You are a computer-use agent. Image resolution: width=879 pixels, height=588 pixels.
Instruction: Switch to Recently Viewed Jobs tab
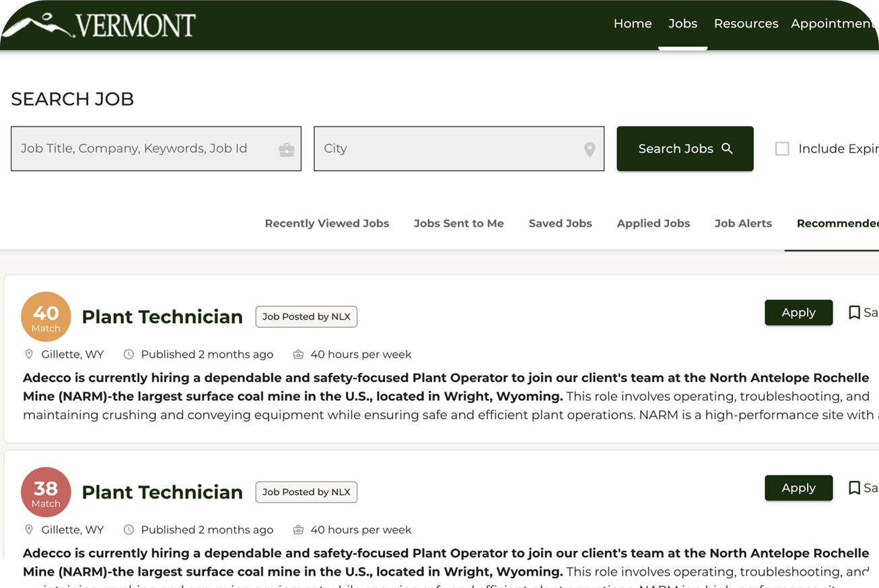[x=327, y=223]
